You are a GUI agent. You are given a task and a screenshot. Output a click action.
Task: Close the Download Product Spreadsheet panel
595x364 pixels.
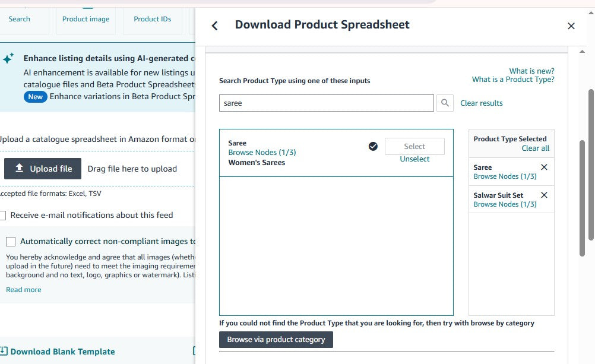tap(571, 26)
